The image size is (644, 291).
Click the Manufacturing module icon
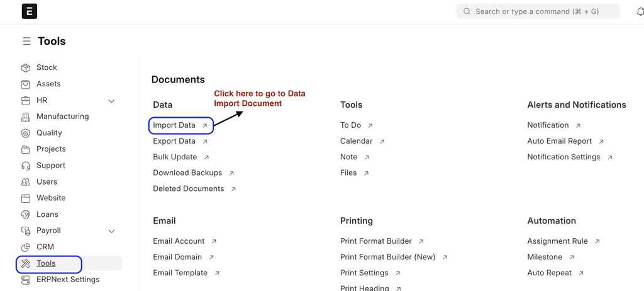[x=26, y=117]
